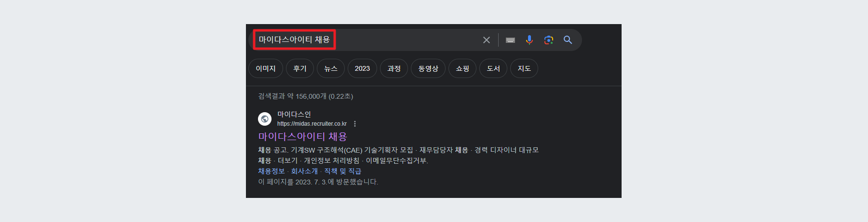Open the 지도 filter chip
This screenshot has height=222, width=868.
click(524, 68)
